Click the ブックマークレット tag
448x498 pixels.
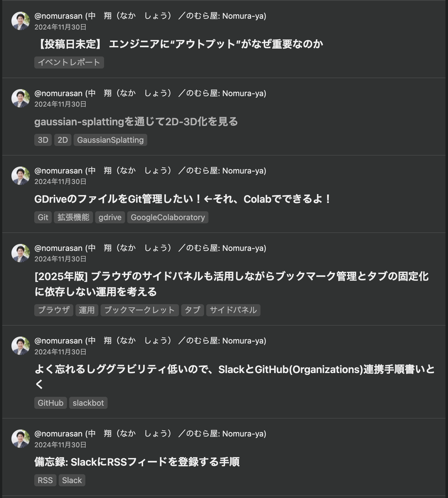click(139, 310)
